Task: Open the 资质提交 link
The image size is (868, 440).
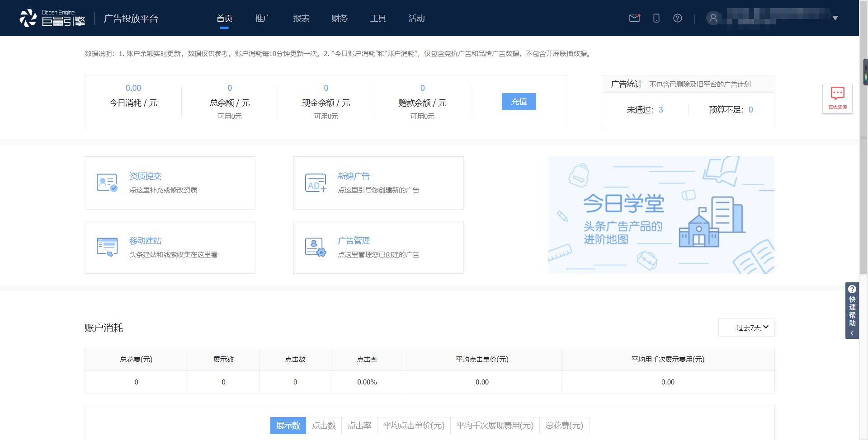Action: point(145,176)
